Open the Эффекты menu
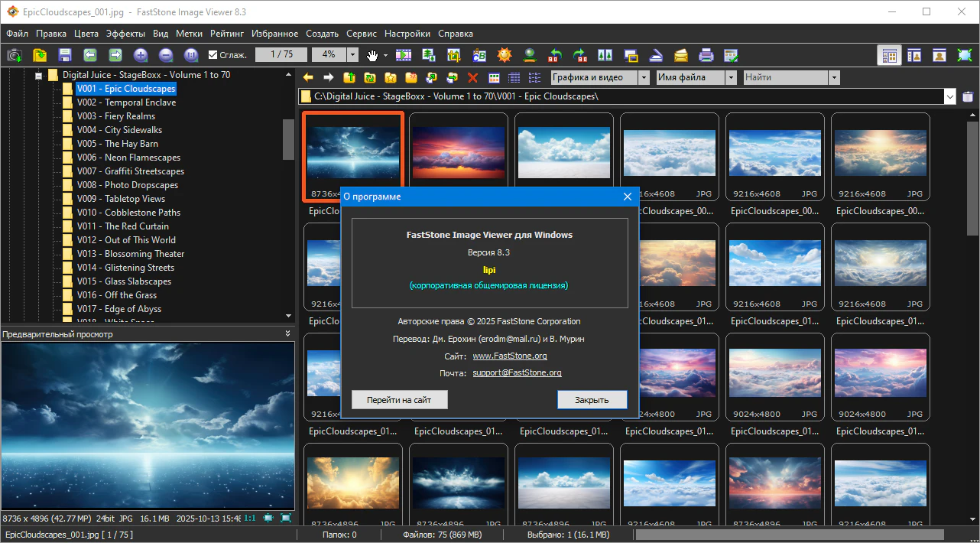 click(x=125, y=34)
